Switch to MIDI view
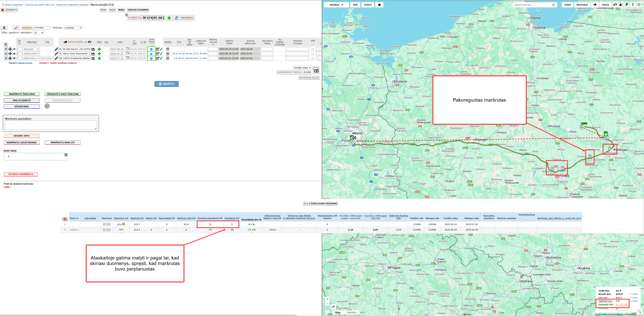The image size is (644, 316). (113, 10)
